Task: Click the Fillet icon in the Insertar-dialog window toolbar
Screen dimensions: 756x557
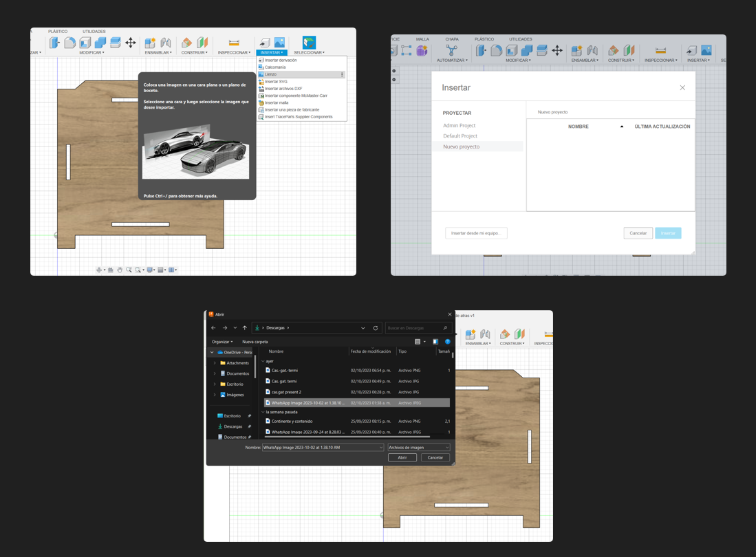Action: tap(496, 50)
